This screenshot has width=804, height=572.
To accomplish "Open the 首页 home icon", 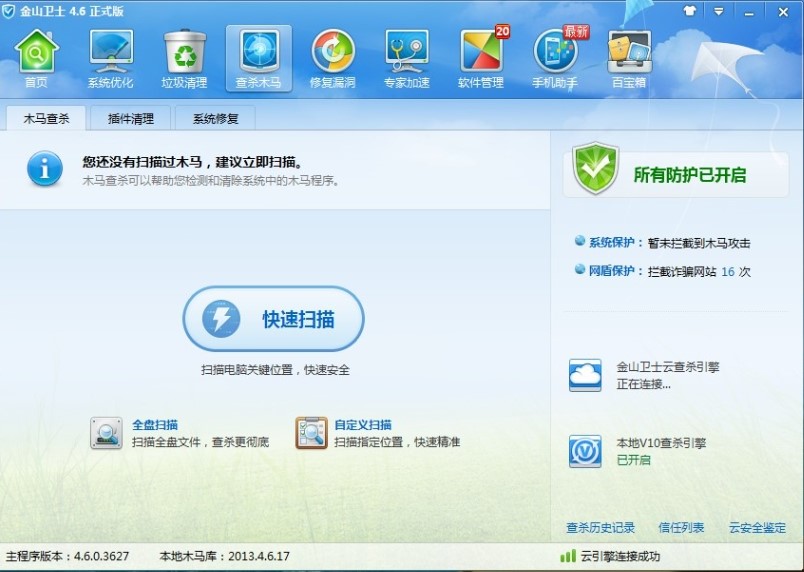I will click(36, 58).
